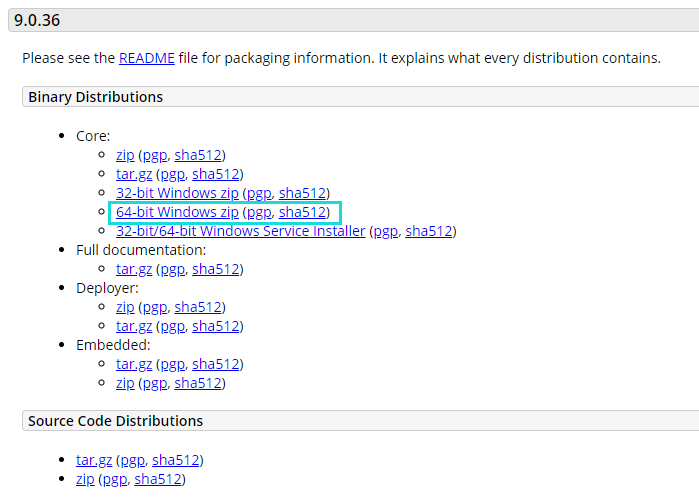Screen dimensions: 699x499
Task: Open sha512 checksum for Deployer tar.gz
Action: click(x=216, y=326)
